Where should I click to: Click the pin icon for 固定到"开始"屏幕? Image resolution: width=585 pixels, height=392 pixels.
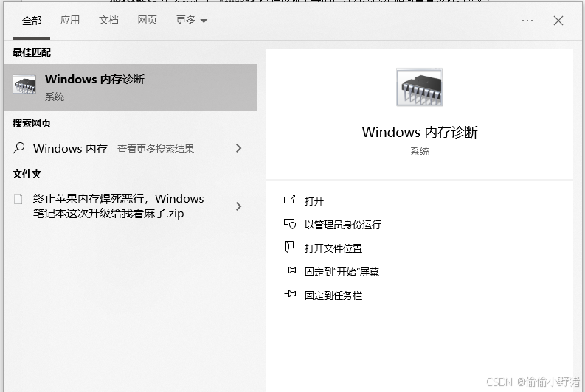290,270
